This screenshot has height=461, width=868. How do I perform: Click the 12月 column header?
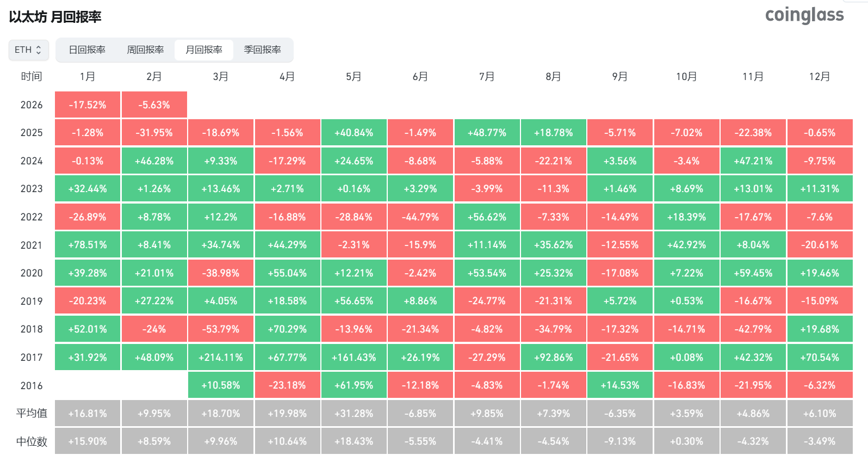coord(820,77)
